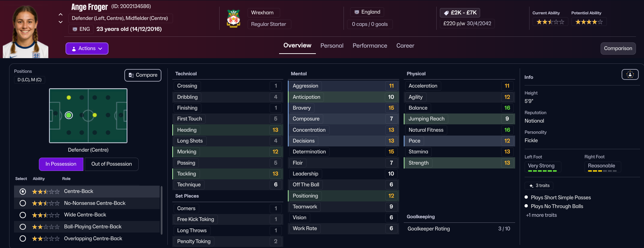644x248 pixels.
Task: Click the Current Ability star rating
Action: click(550, 22)
